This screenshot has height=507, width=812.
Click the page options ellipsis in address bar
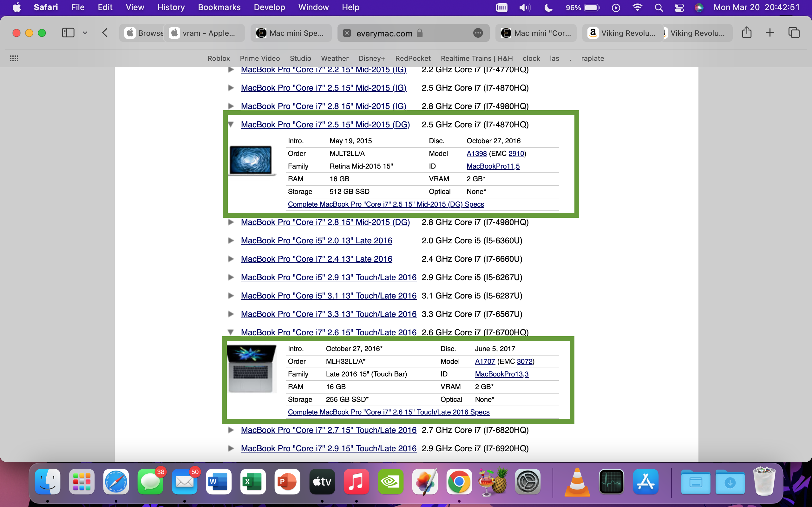point(478,33)
